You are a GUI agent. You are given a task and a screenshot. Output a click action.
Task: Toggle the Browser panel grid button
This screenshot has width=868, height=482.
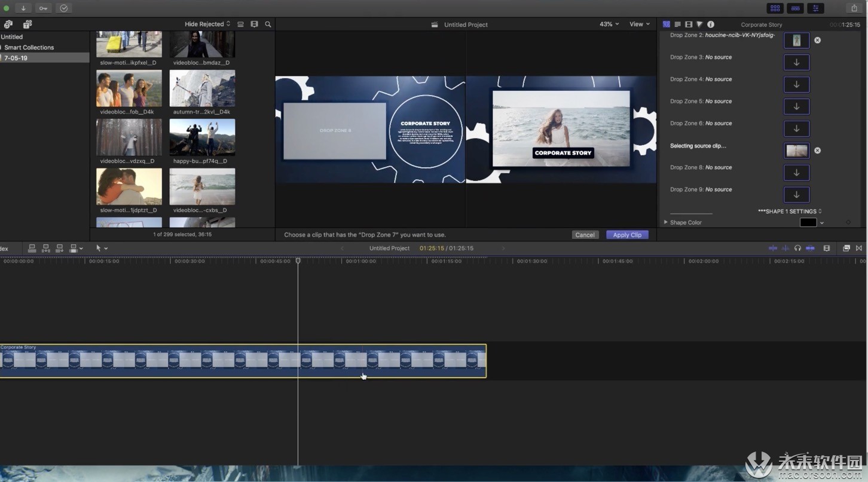775,8
